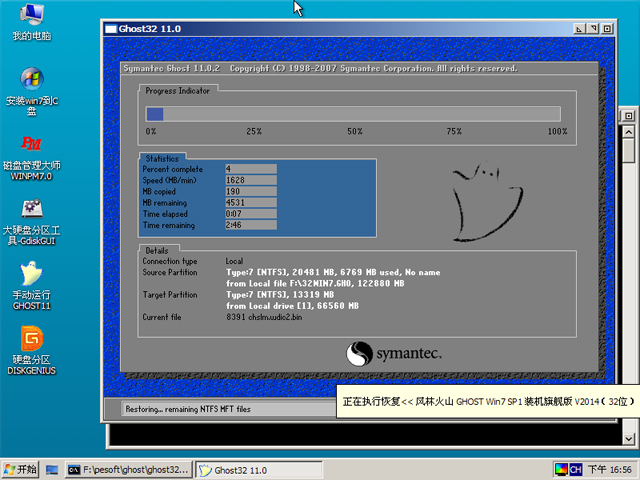Click the scroll up arrow in background window
The height and width of the screenshot is (480, 640).
tap(629, 132)
